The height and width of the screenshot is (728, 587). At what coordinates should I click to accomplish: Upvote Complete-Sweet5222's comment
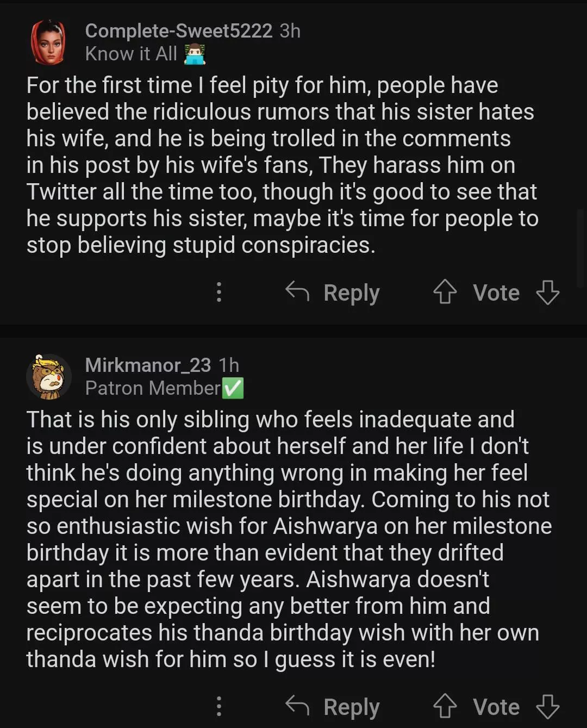pos(445,292)
